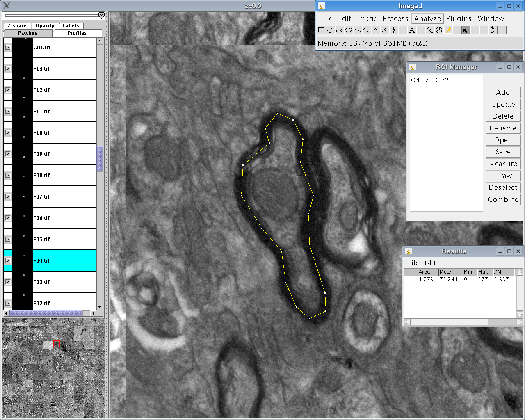This screenshot has height=420, width=525.
Task: Switch to the Profiles tab
Action: tap(77, 33)
